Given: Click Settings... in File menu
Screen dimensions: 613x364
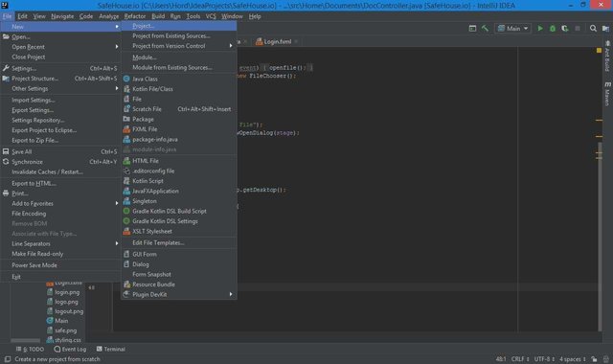Looking at the screenshot, I should click(x=60, y=68).
